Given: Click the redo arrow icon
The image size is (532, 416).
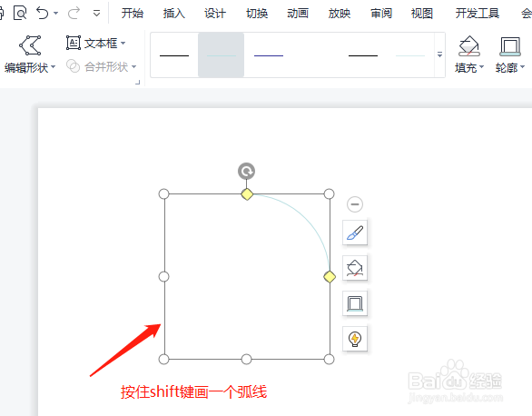Looking at the screenshot, I should (x=74, y=14).
